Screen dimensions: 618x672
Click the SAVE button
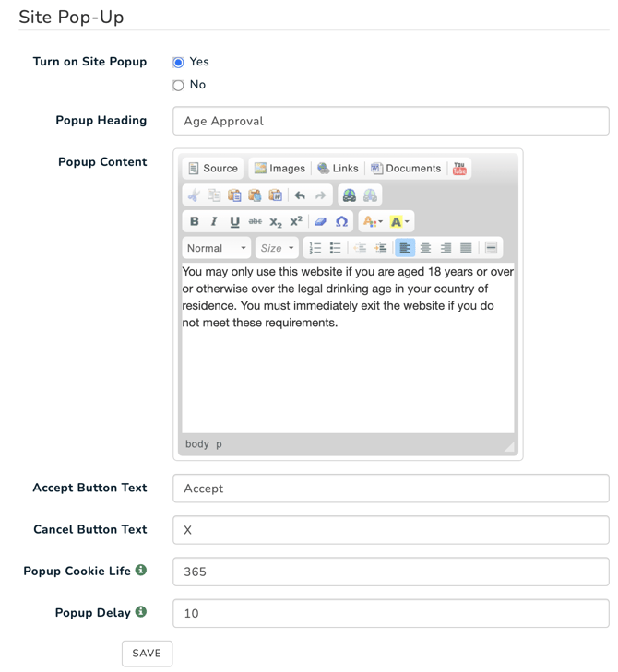[x=147, y=654]
